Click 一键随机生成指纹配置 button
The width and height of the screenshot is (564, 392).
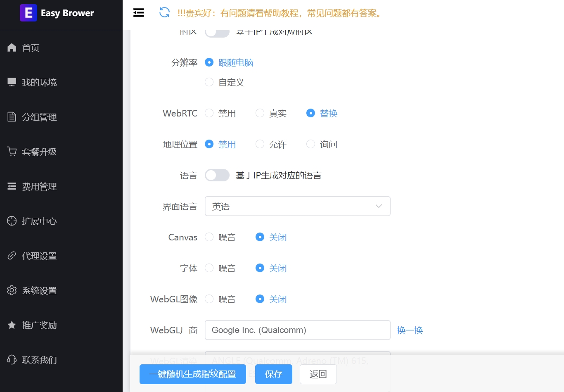pyautogui.click(x=192, y=374)
